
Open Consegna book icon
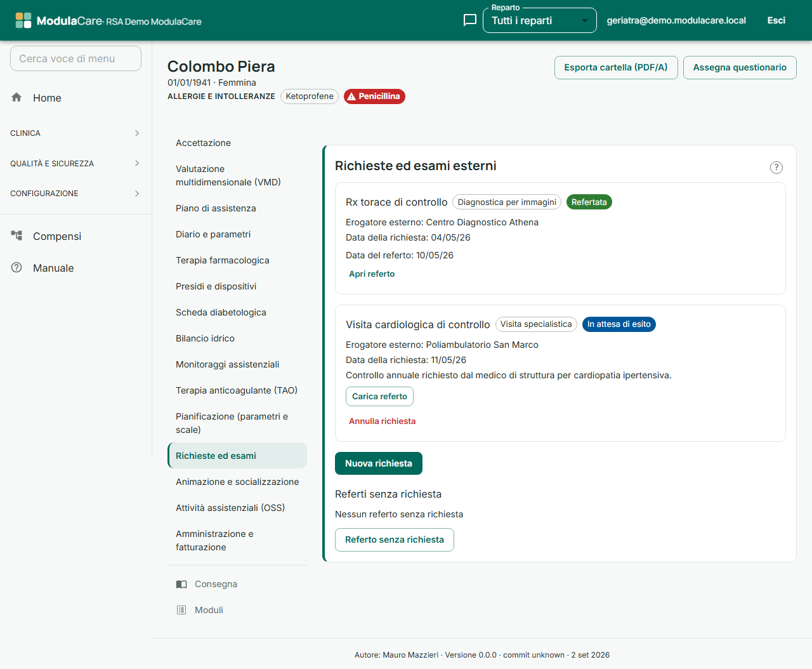[x=181, y=584]
